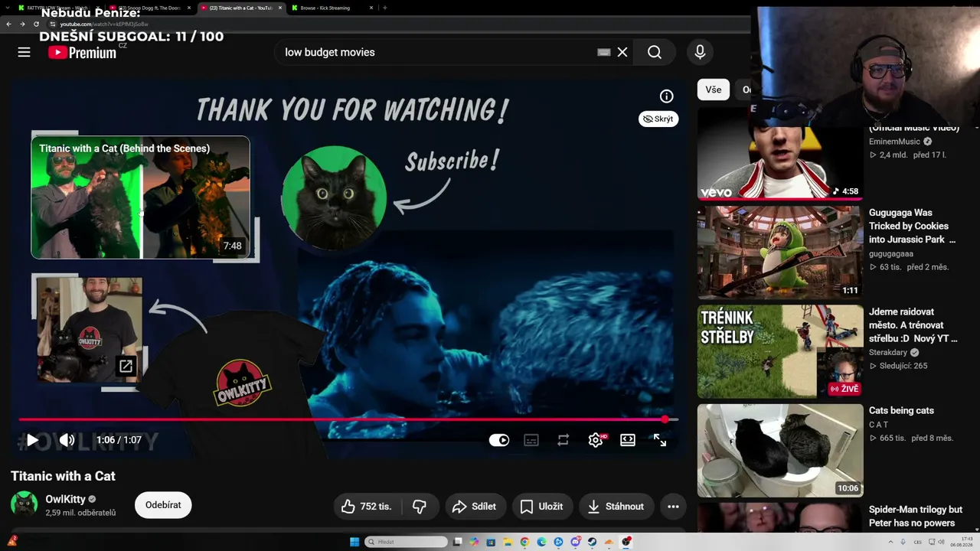Open the Vevo music video thumbnail
Image resolution: width=980 pixels, height=551 pixels.
[780, 153]
